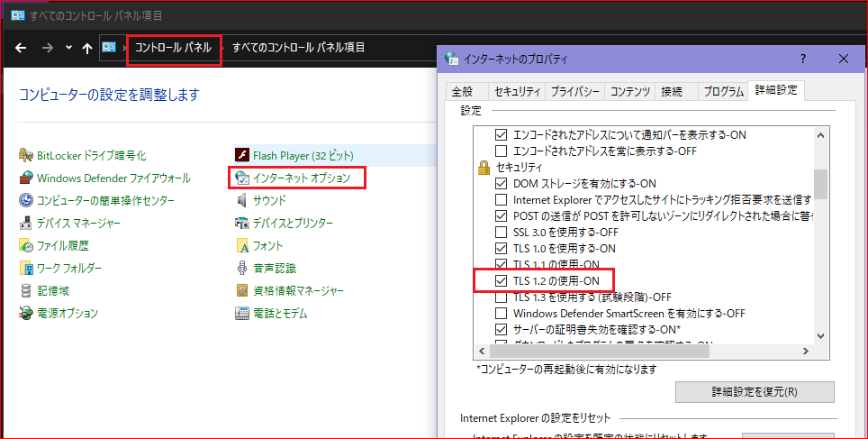This screenshot has width=868, height=439.
Task: Click コントロール パネル in the address bar
Action: tap(173, 48)
